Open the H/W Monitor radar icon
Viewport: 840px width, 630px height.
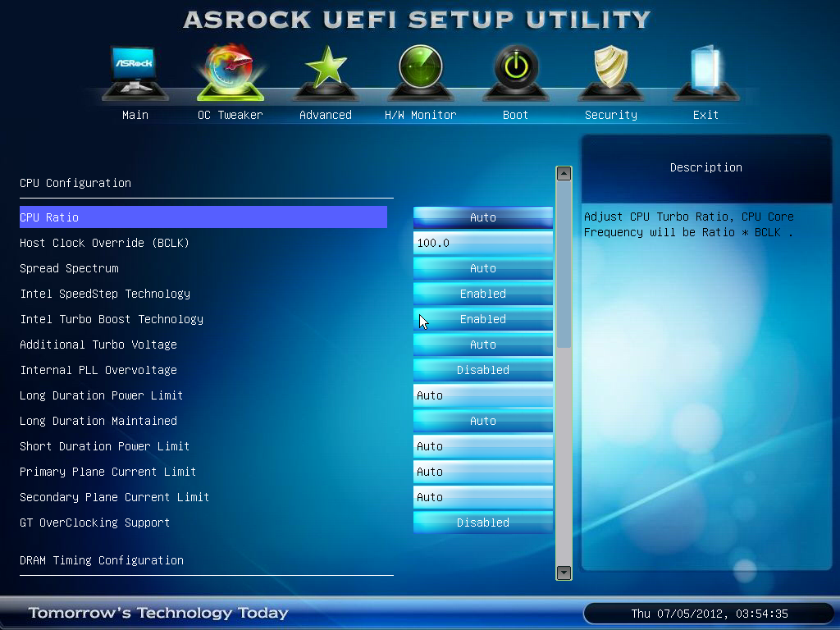tap(421, 73)
